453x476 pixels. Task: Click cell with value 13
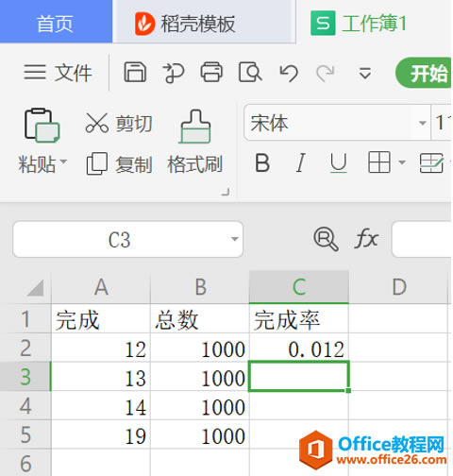coord(101,377)
